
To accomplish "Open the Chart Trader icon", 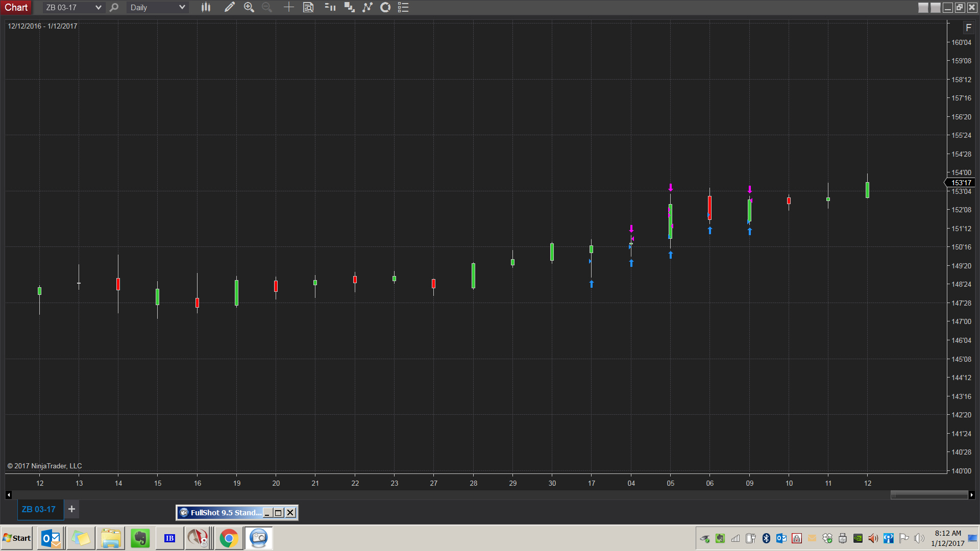I will (x=330, y=7).
